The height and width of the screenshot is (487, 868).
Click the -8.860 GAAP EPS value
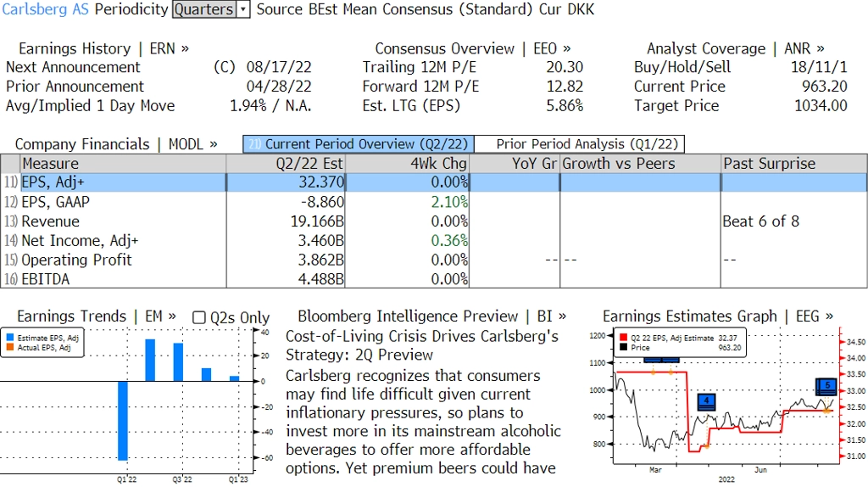click(x=322, y=202)
